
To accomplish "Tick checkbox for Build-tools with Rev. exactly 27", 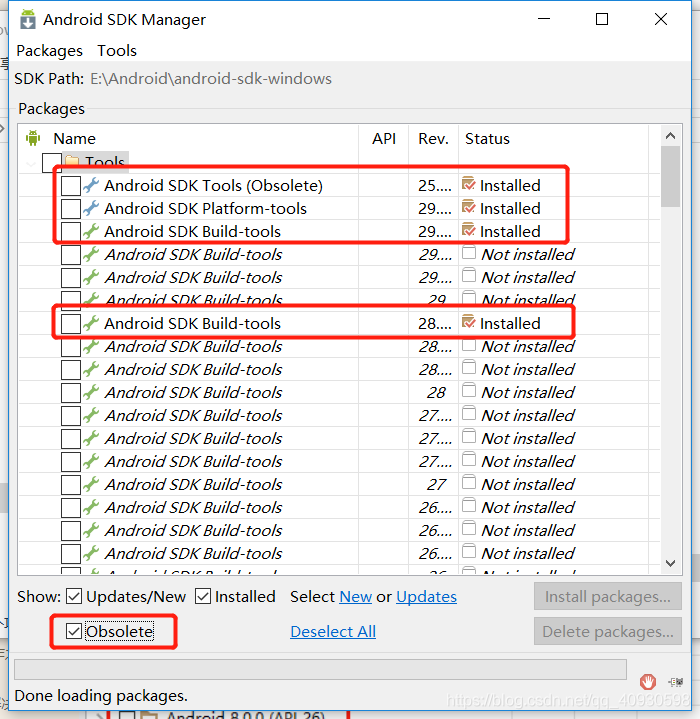I will 71,485.
